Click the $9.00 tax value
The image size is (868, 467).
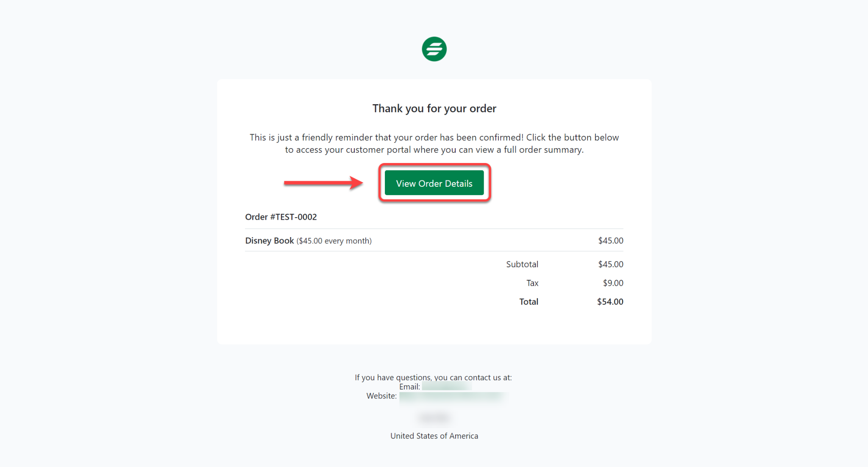[613, 283]
